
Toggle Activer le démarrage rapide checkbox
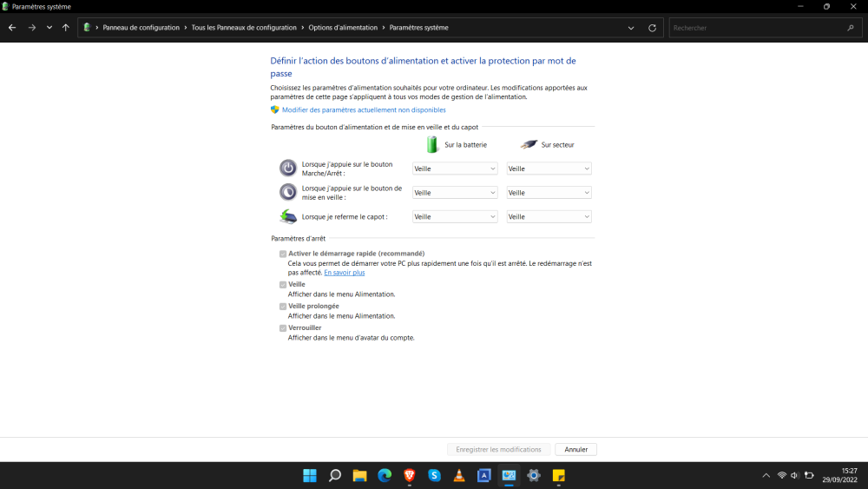point(283,254)
